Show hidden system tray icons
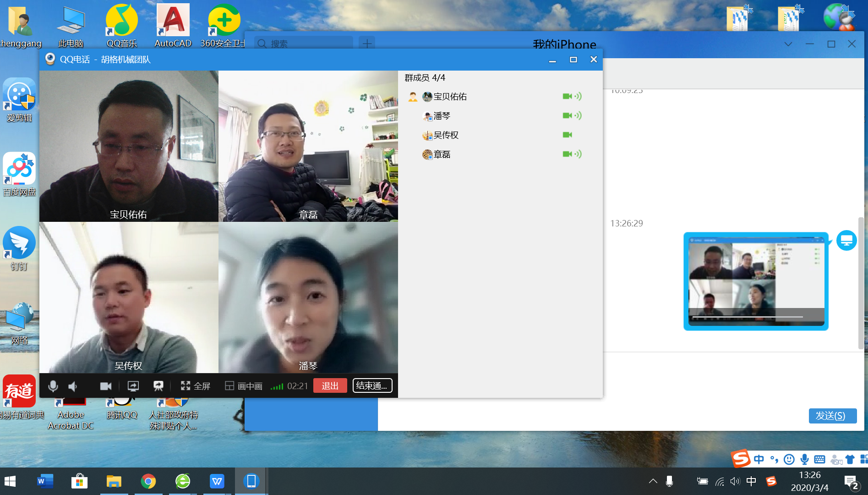Image resolution: width=868 pixels, height=495 pixels. (653, 481)
